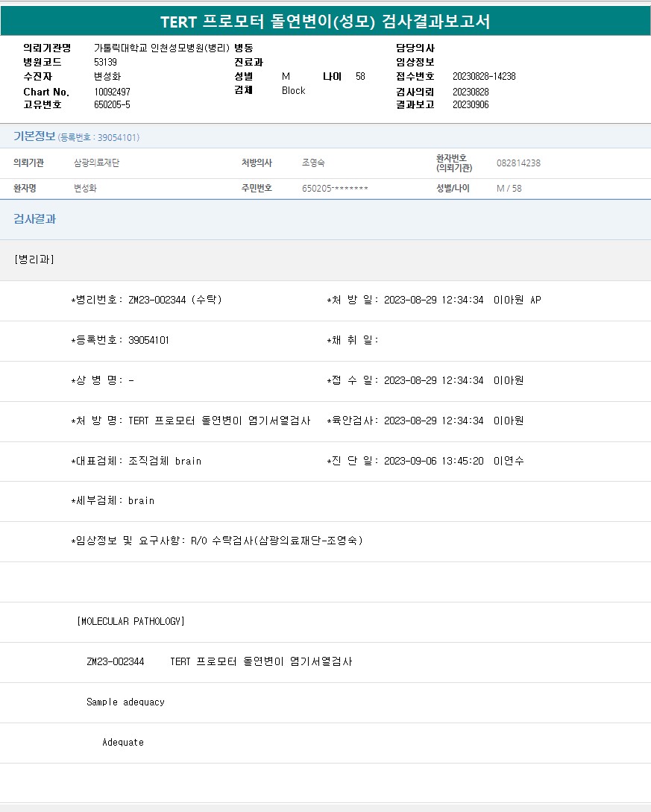Click the 결과보고 date 20230906
The width and height of the screenshot is (651, 812).
(x=471, y=104)
